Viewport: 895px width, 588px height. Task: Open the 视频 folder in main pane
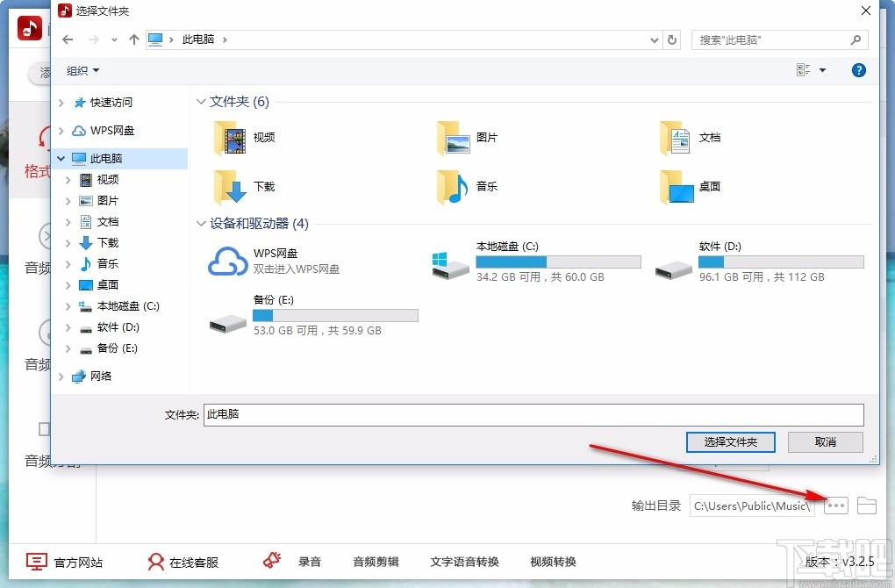click(x=244, y=138)
